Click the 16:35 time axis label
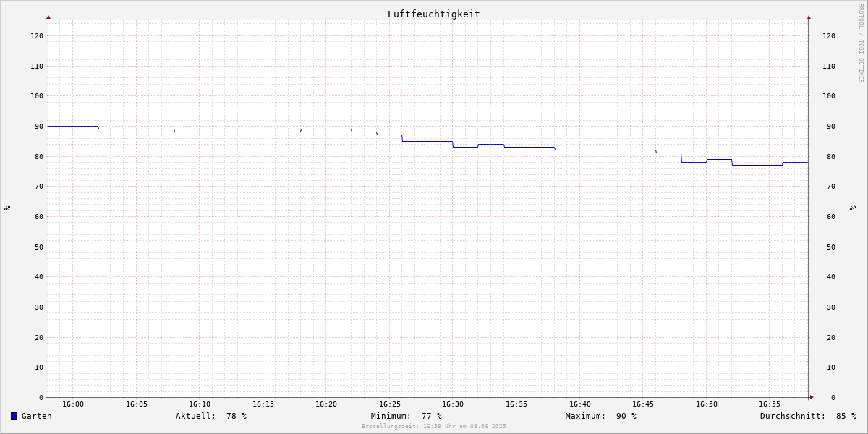This screenshot has height=434, width=868. pyautogui.click(x=516, y=404)
